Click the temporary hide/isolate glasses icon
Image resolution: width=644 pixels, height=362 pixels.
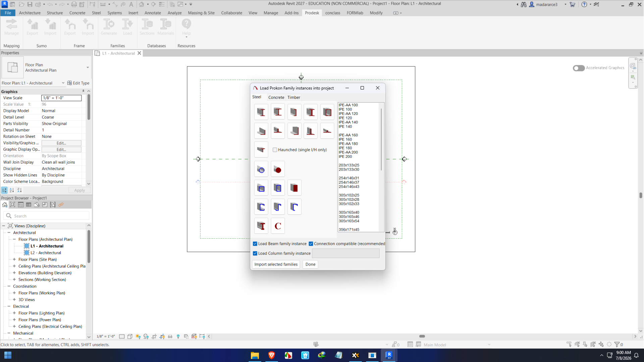(170, 336)
